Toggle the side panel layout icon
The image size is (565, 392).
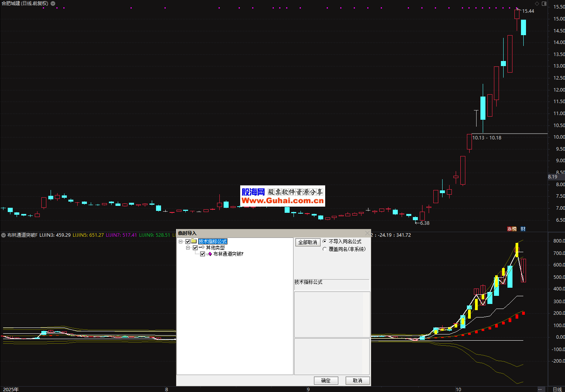(544, 3)
